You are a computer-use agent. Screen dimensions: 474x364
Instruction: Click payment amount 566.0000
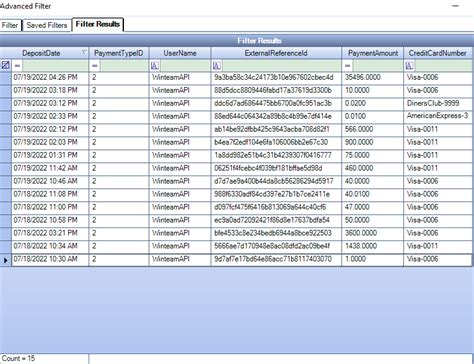(373, 130)
